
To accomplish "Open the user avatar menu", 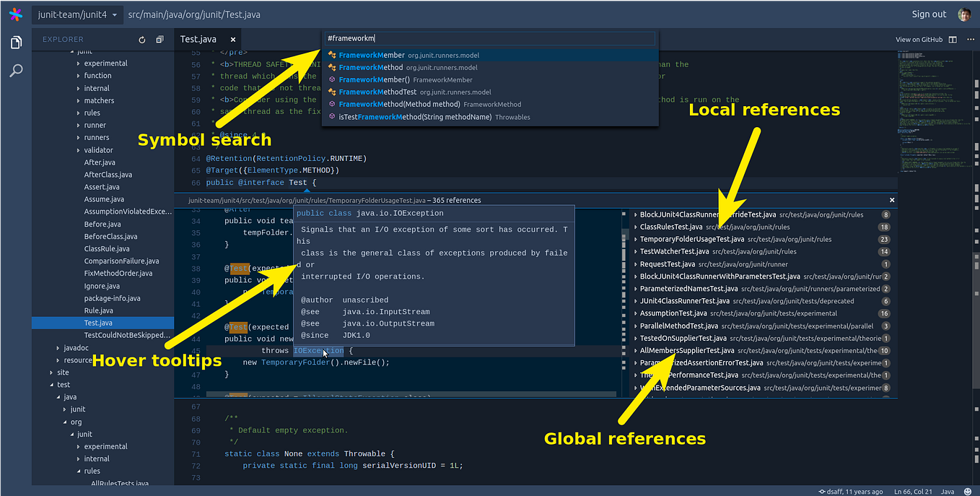I will 965,13.
